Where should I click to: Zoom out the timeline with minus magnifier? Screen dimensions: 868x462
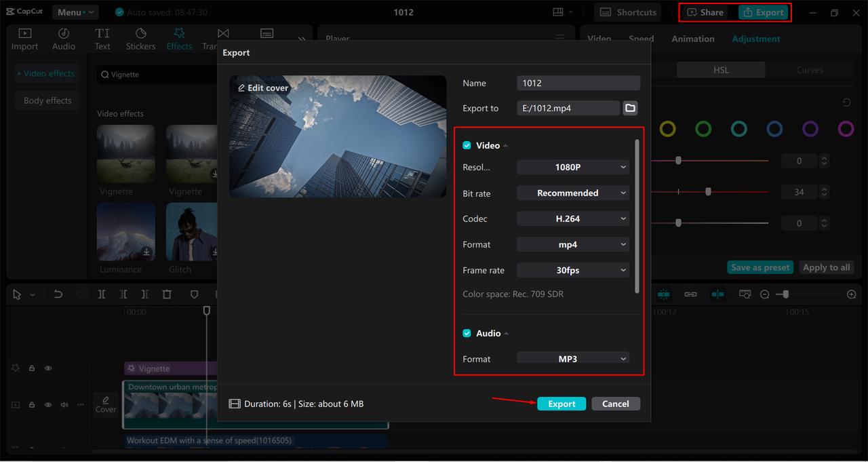tap(765, 294)
